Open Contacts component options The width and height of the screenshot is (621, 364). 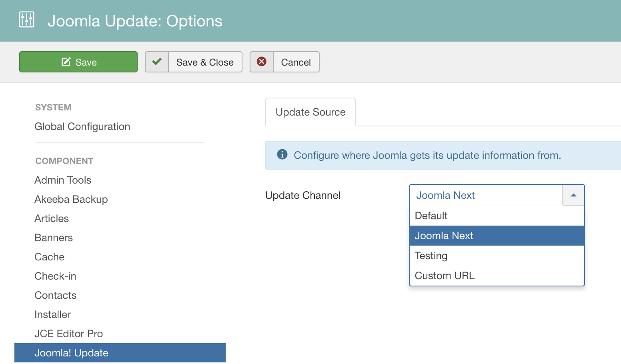[x=56, y=295]
